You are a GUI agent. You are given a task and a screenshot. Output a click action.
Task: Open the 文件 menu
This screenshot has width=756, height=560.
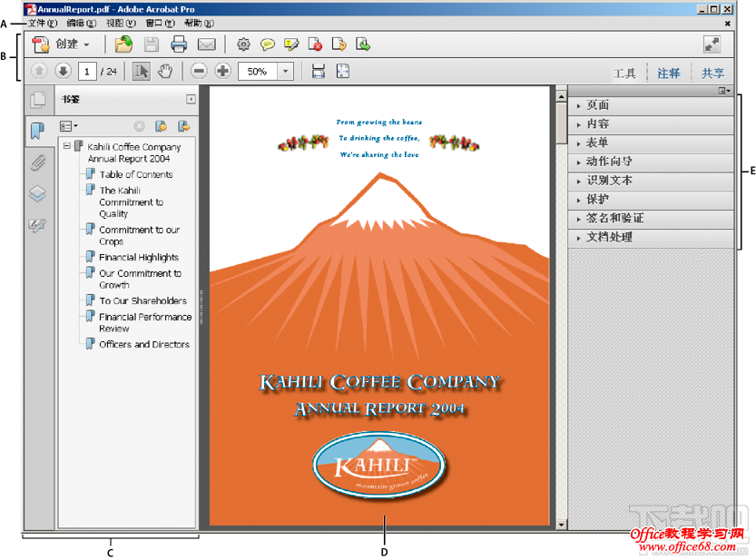pyautogui.click(x=42, y=23)
